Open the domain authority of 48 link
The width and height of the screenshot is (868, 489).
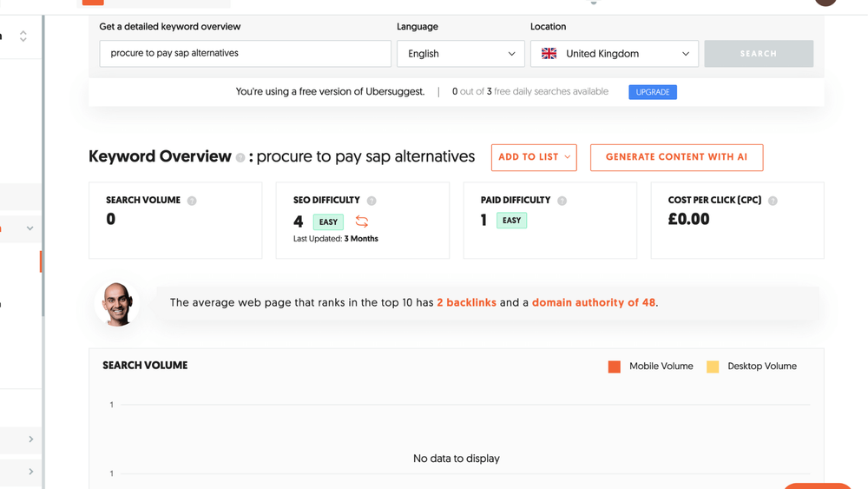[594, 302]
